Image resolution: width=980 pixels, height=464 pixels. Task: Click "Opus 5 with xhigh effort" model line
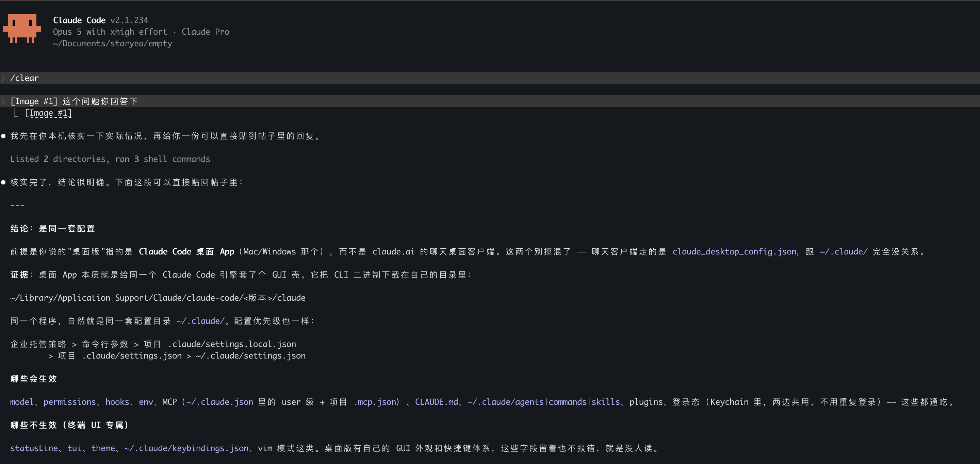(110, 32)
